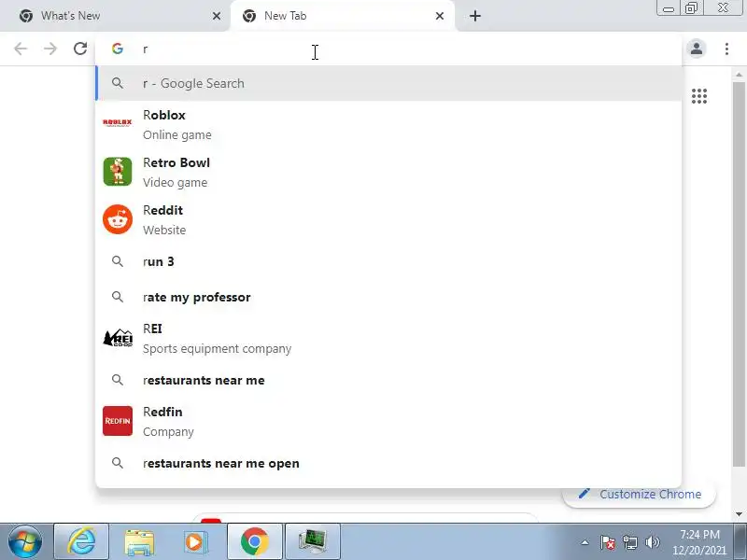Open a new tab with the plus button
This screenshot has width=747, height=560.
474,16
